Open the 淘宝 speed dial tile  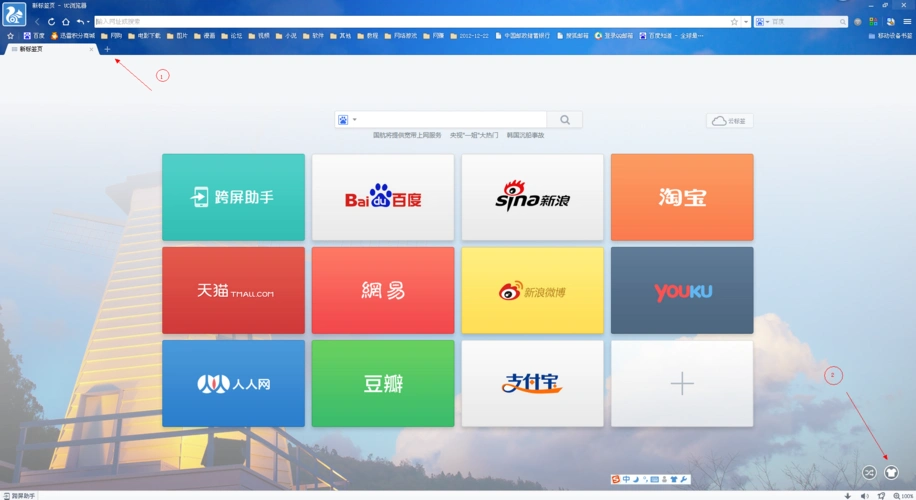682,197
